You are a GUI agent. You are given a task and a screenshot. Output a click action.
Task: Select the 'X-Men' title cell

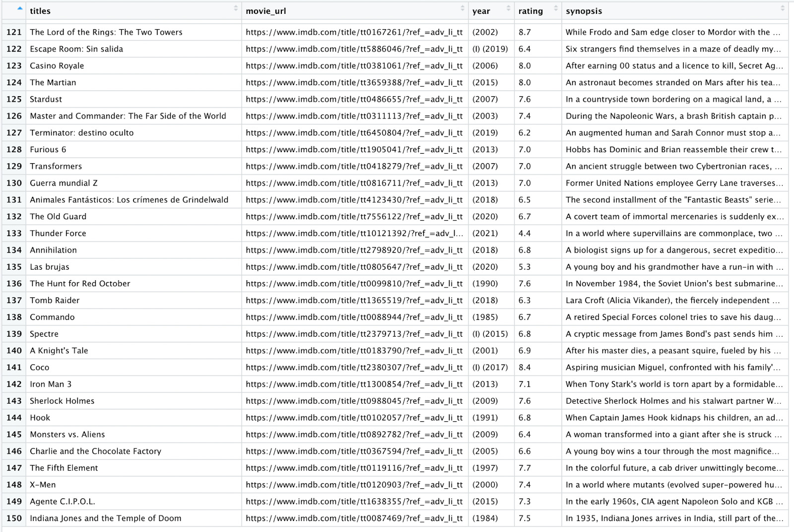pyautogui.click(x=133, y=485)
